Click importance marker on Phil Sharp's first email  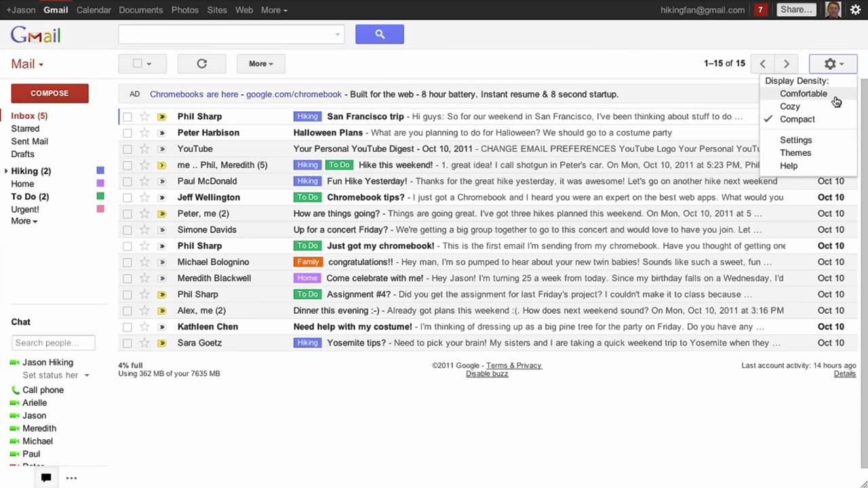tap(161, 117)
